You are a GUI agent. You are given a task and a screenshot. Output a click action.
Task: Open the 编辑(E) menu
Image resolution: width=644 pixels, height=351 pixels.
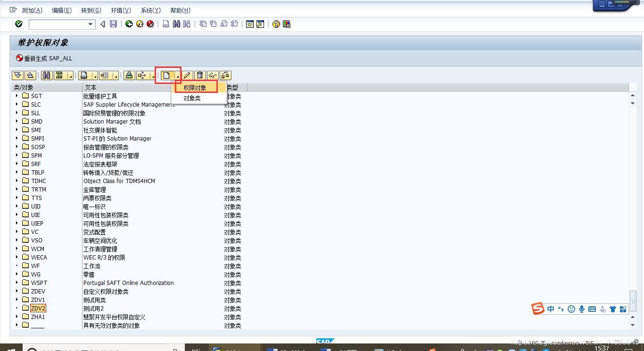click(x=62, y=10)
